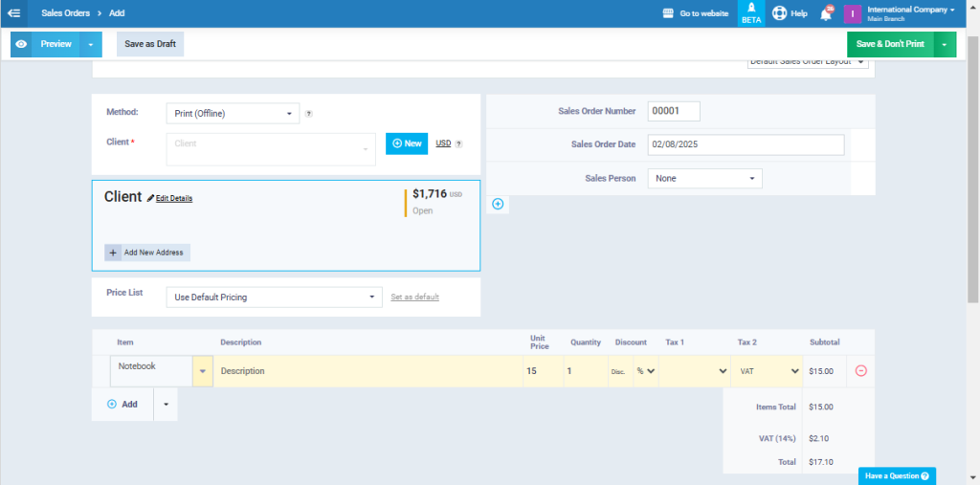
Task: Open the Notebook item dropdown arrow
Action: pyautogui.click(x=203, y=371)
